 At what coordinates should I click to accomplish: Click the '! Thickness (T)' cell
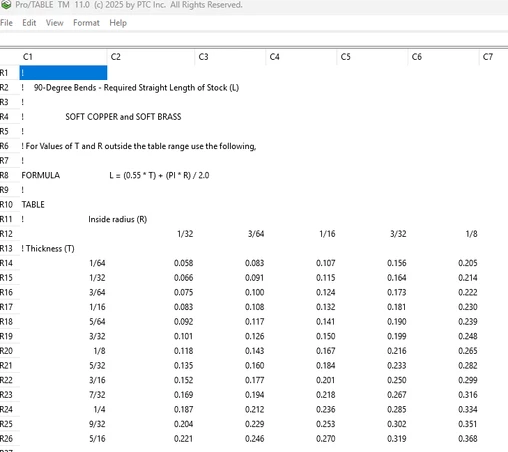tap(48, 249)
